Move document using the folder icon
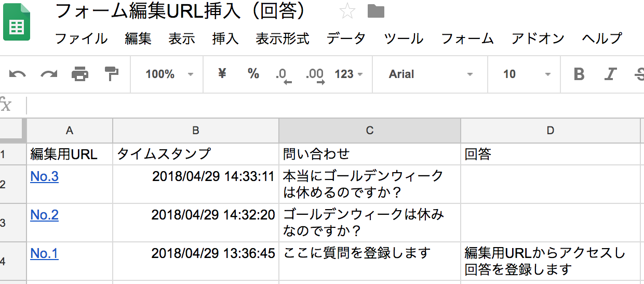 pos(375,11)
